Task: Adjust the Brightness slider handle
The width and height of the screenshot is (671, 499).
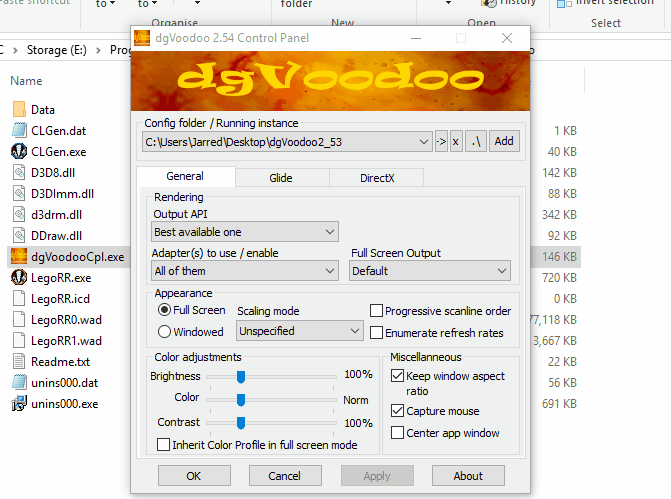Action: click(241, 377)
